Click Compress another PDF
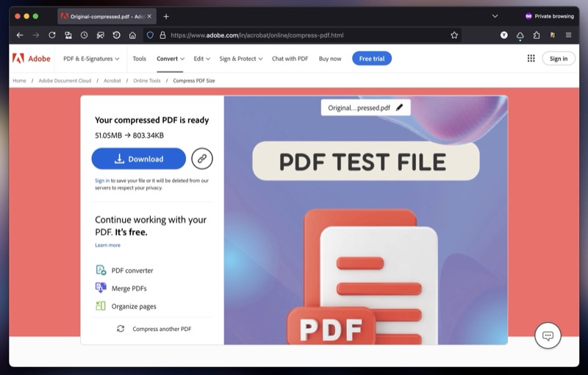 point(154,329)
